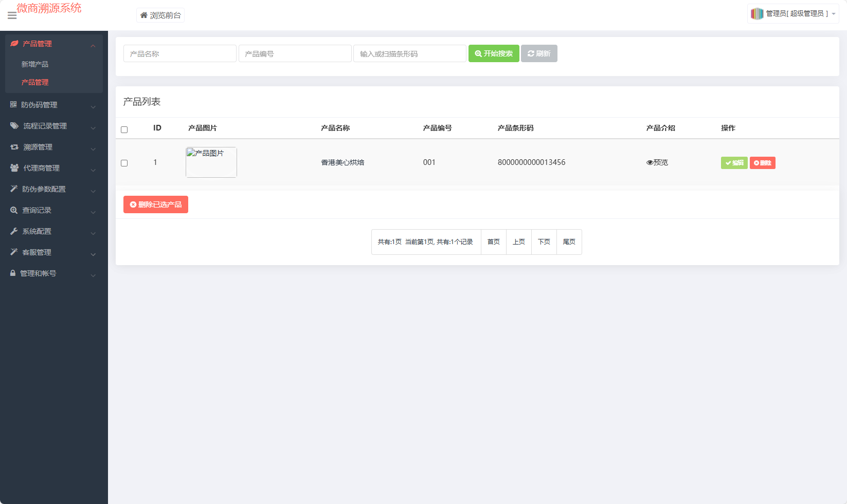Screen dimensions: 847x504
Task: Open the 新增产品 submenu item
Action: click(x=35, y=64)
